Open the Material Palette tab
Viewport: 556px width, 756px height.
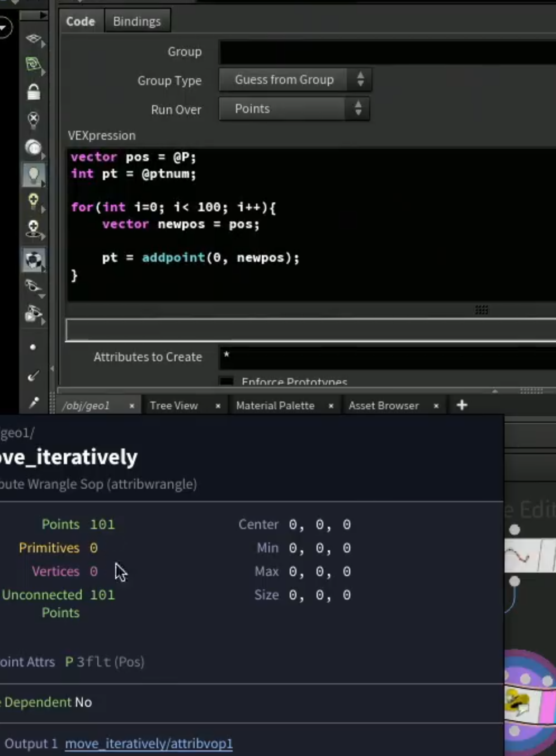[275, 405]
